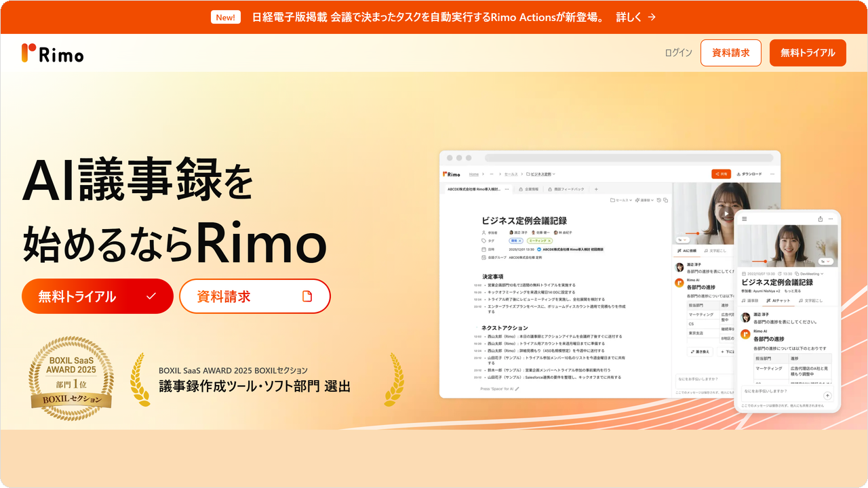This screenshot has height=488, width=868.
Task: Select the mobile 文字起こし tab
Action: tap(811, 300)
